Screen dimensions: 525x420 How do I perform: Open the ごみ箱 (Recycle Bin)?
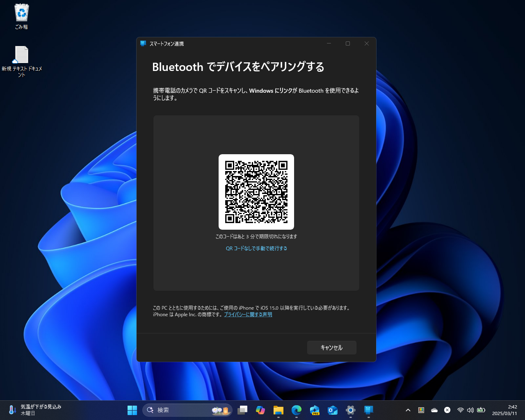pos(21,13)
